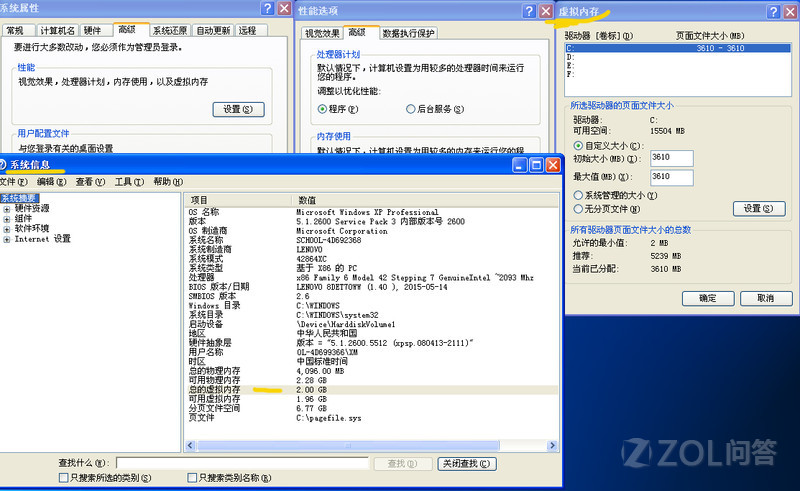Image resolution: width=800 pixels, height=491 pixels.
Task: Close the Performance Options dialog
Action: (x=546, y=11)
